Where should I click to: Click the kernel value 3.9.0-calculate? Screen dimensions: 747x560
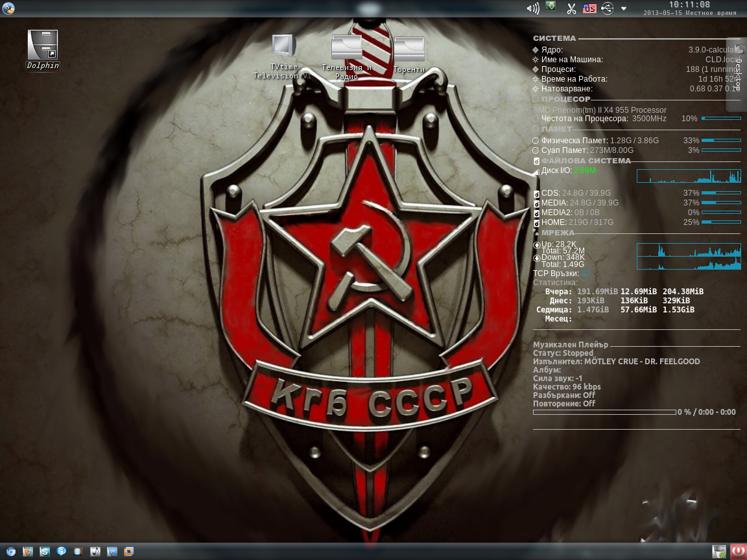(x=714, y=49)
